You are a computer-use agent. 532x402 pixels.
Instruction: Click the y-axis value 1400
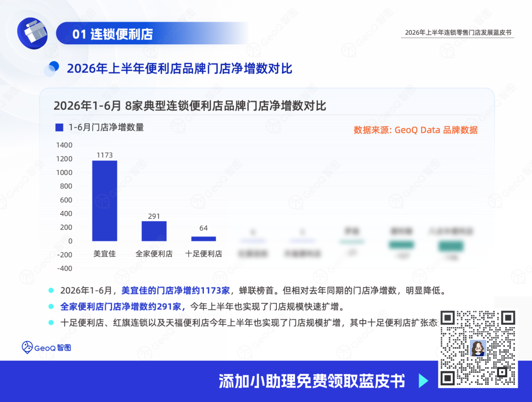64,145
